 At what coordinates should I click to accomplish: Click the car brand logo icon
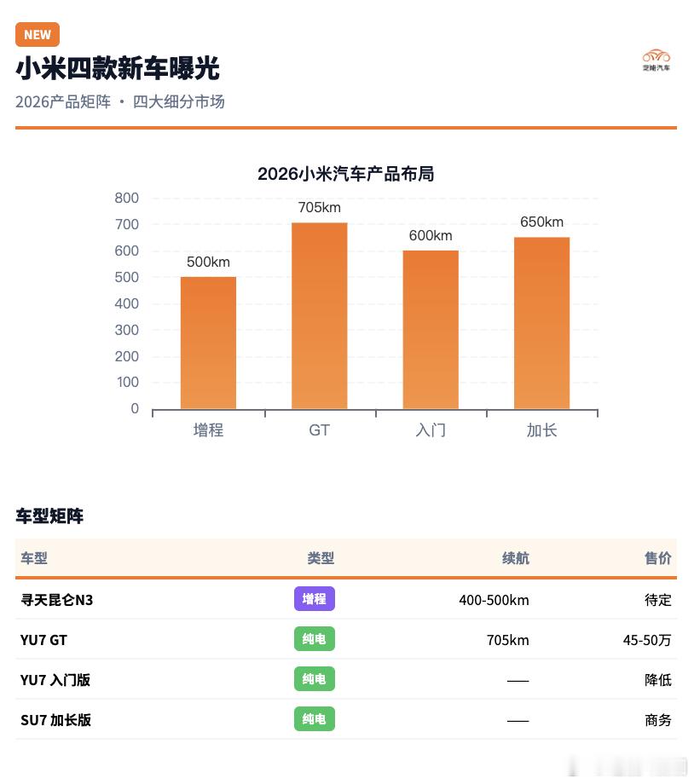[656, 60]
